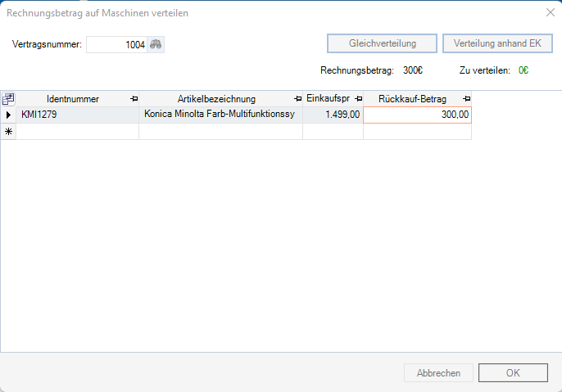Select the Konica Minolta article description cell

pyautogui.click(x=220, y=115)
